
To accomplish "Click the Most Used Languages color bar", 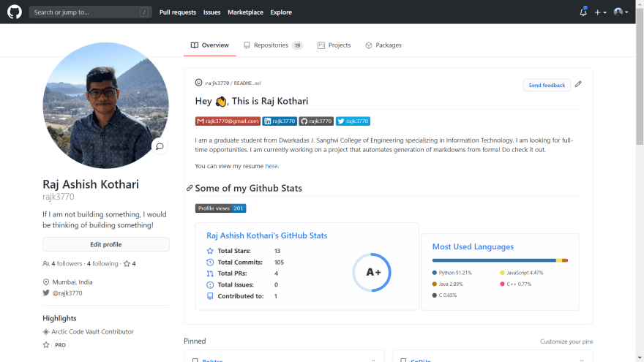I will (x=500, y=260).
